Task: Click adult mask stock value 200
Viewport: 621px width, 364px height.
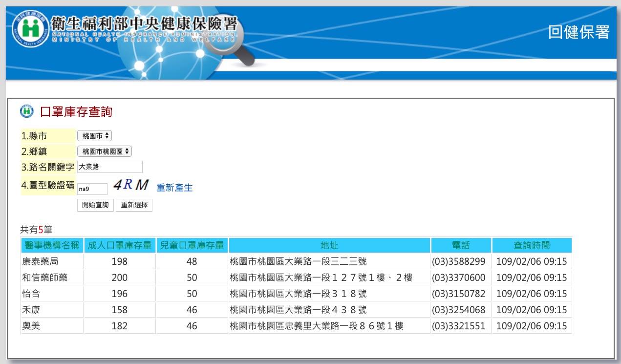Action: [120, 278]
